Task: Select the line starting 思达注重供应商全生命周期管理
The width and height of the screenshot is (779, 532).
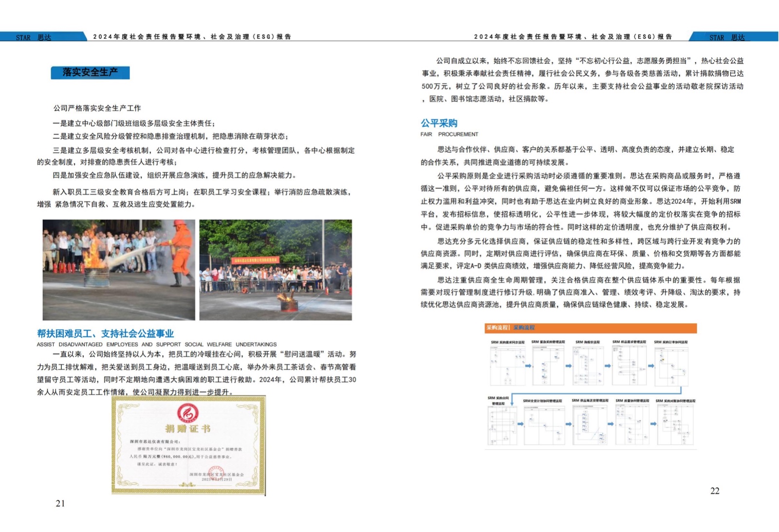Action: pyautogui.click(x=589, y=280)
